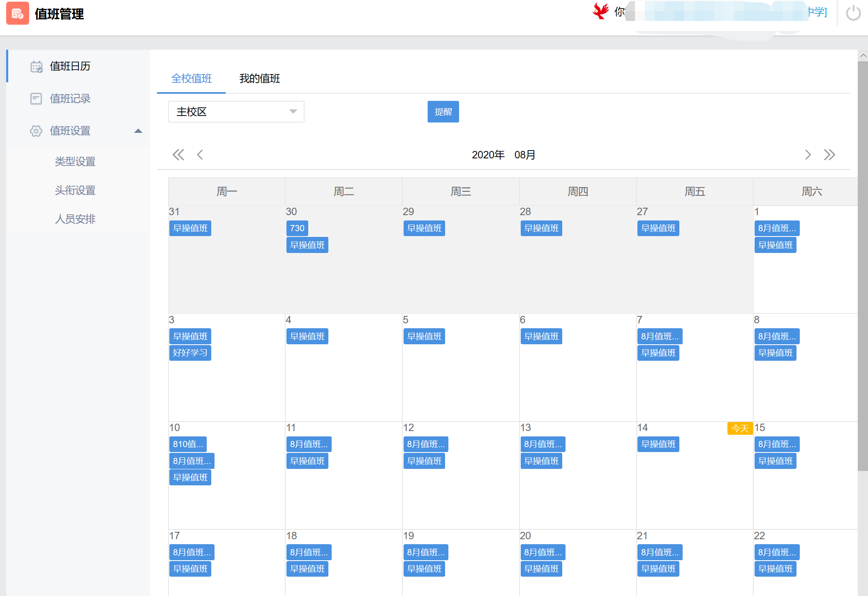
Task: Open the 主校区 campus dropdown
Action: [236, 112]
